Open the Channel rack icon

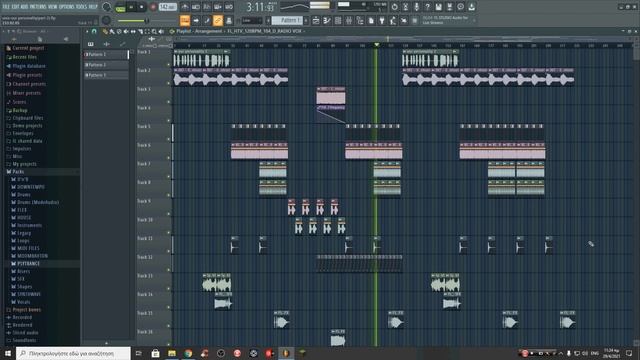point(338,20)
